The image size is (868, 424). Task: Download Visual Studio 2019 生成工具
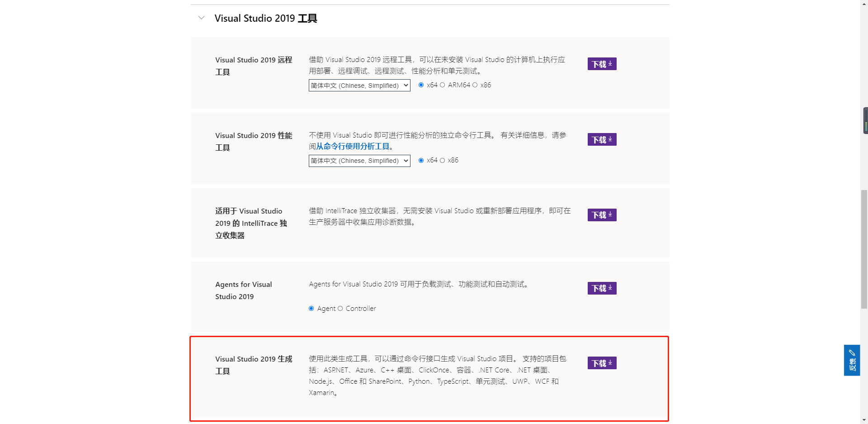(602, 363)
